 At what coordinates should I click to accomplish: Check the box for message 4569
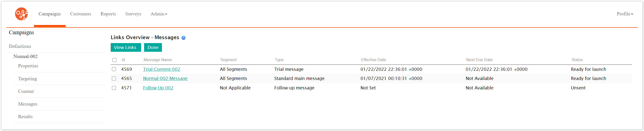114,69
